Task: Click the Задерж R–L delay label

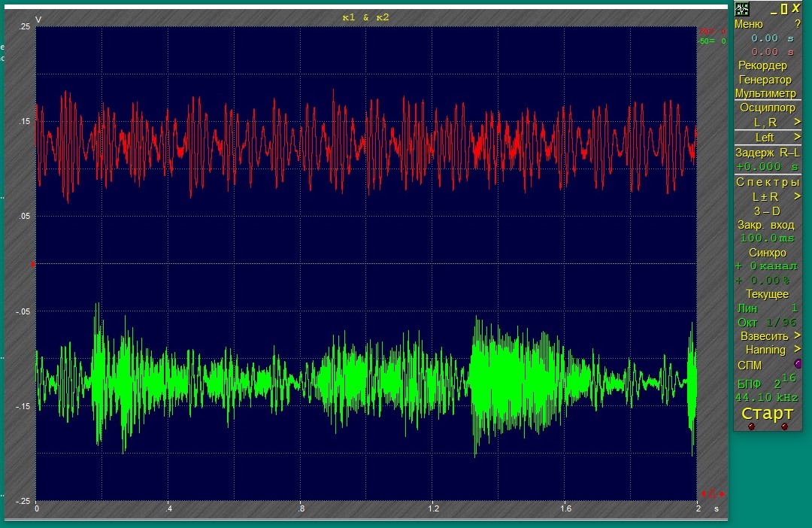Action: (x=767, y=153)
